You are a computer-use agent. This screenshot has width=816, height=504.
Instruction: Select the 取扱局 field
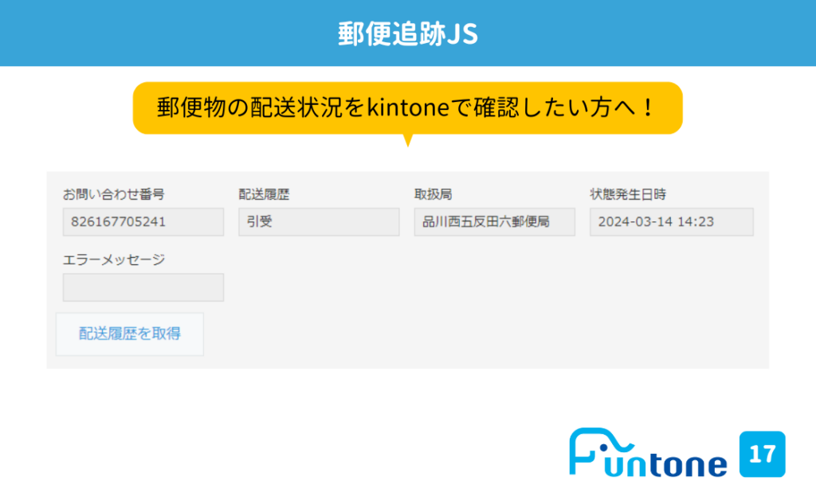coord(494,222)
